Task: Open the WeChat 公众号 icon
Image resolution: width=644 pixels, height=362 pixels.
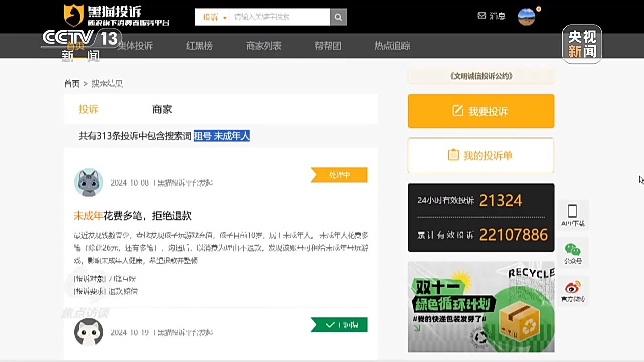Action: point(573,250)
